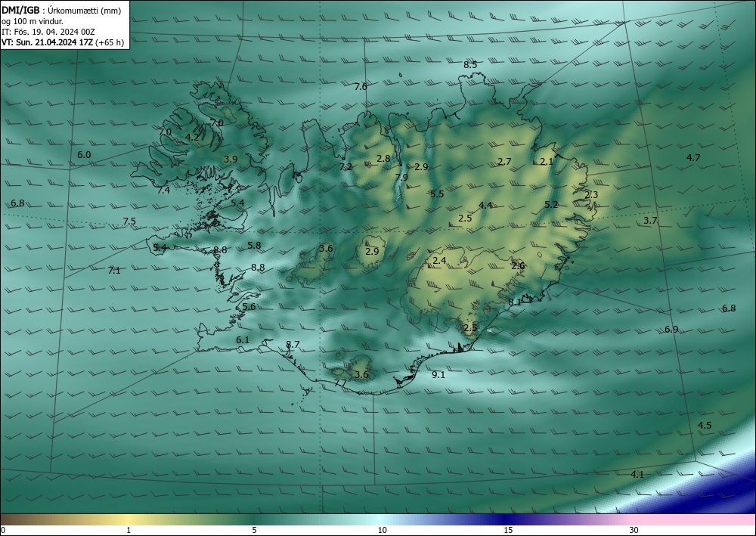Click the color scale tick label 10
The height and width of the screenshot is (536, 756).
(382, 530)
